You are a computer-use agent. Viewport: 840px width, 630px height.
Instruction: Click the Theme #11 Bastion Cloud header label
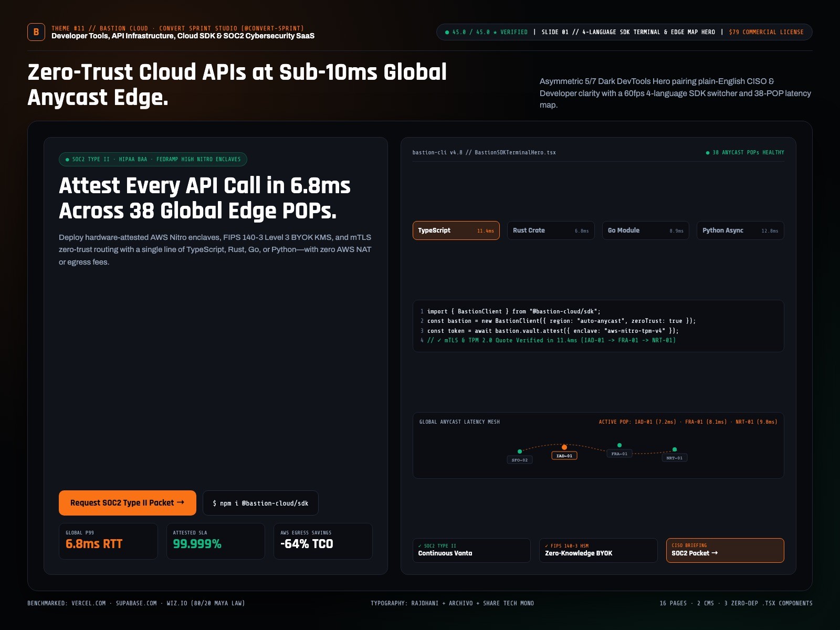[x=177, y=28]
